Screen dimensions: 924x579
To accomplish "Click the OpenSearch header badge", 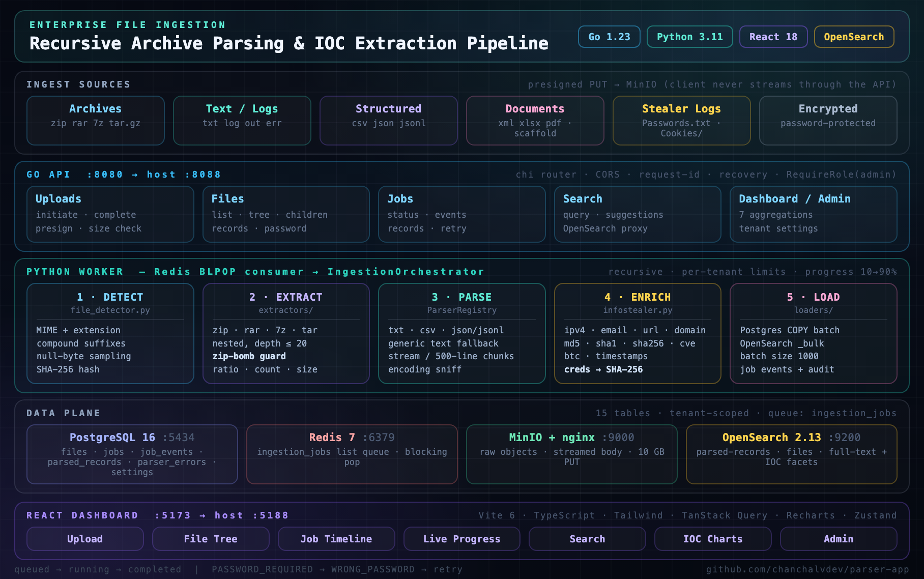I will [854, 37].
